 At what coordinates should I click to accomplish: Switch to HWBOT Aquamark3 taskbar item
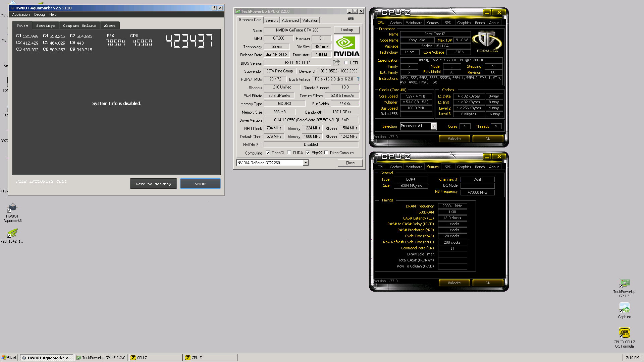tap(46, 358)
